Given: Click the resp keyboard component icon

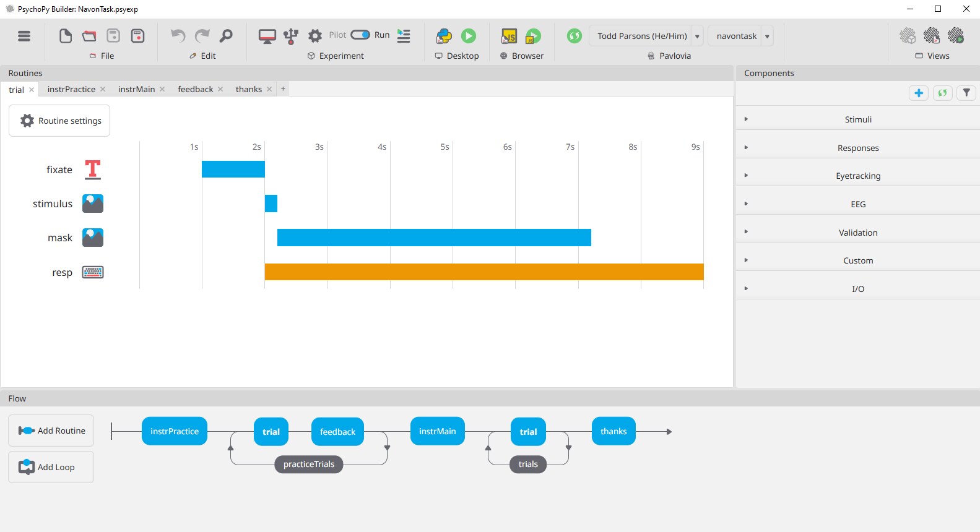Looking at the screenshot, I should (x=93, y=272).
